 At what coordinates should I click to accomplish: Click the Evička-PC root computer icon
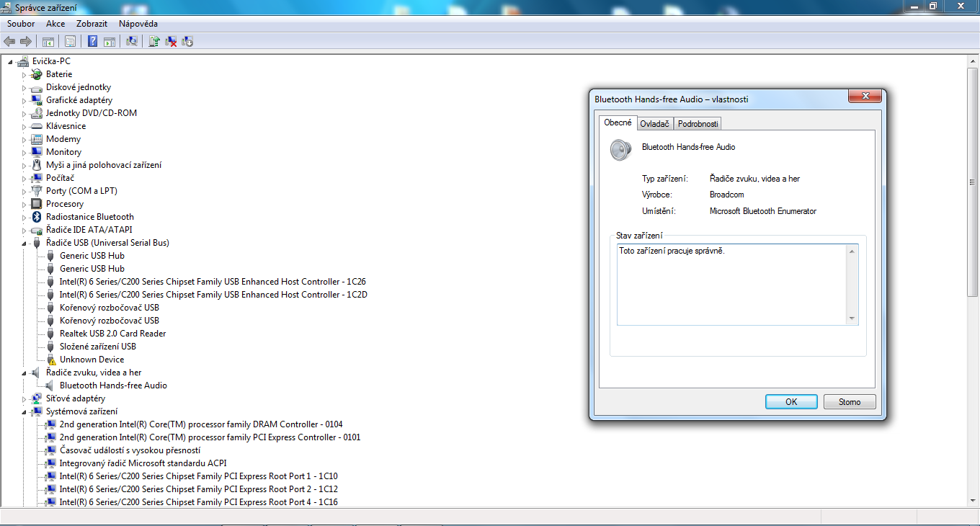23,61
